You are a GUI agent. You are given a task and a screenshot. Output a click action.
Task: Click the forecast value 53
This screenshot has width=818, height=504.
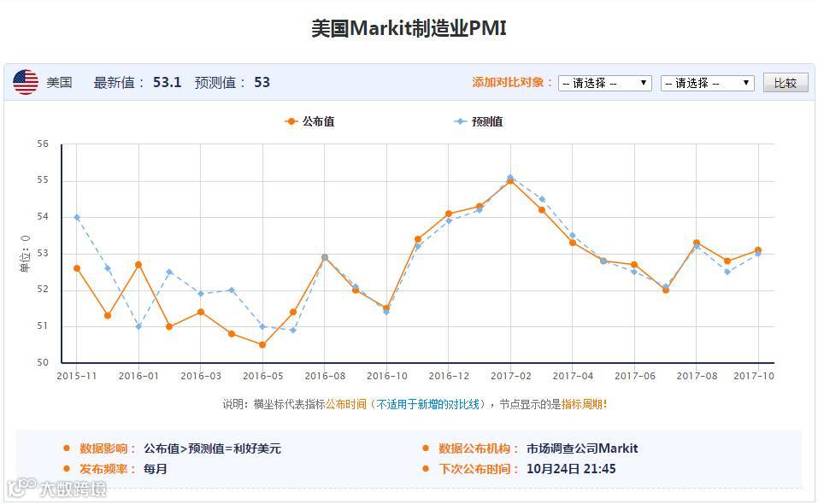(262, 82)
